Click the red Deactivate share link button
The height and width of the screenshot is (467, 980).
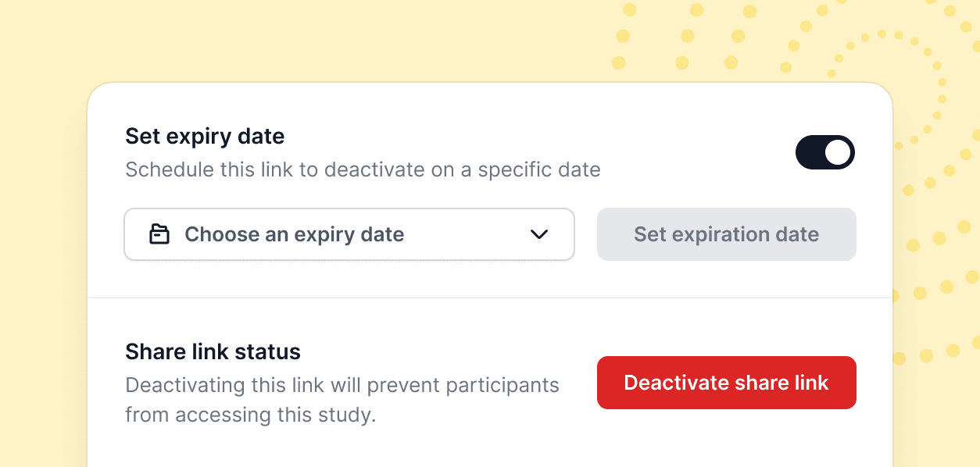[727, 383]
